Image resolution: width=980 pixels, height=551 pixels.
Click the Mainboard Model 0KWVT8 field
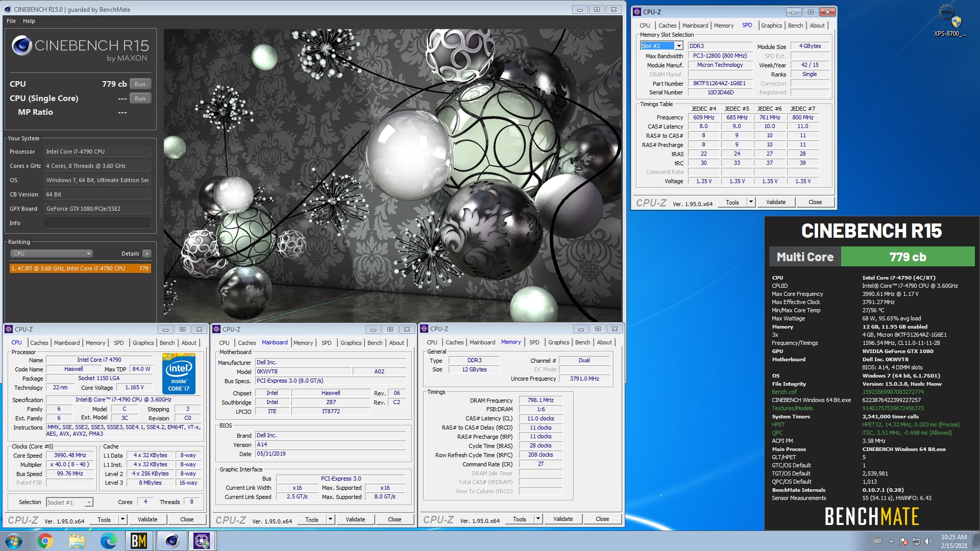(303, 371)
